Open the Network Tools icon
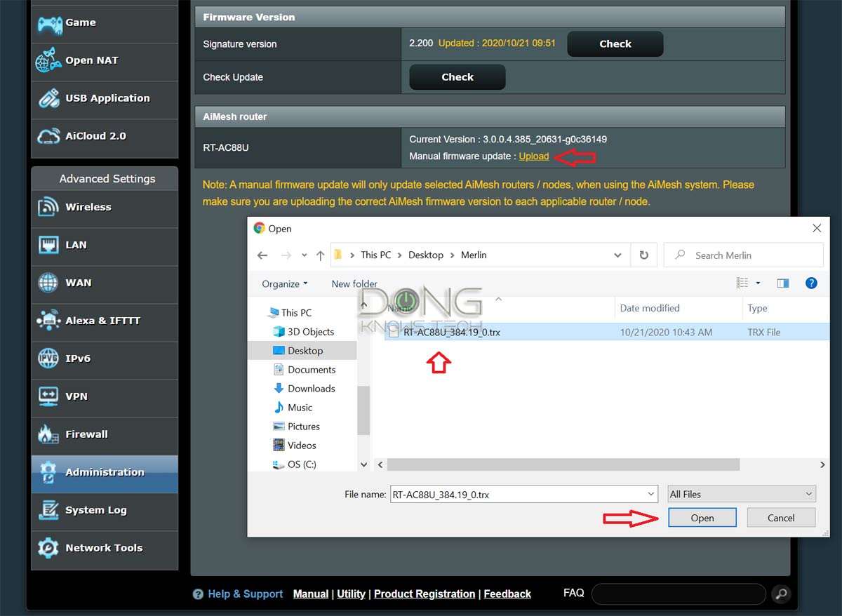The width and height of the screenshot is (842, 616). tap(48, 549)
